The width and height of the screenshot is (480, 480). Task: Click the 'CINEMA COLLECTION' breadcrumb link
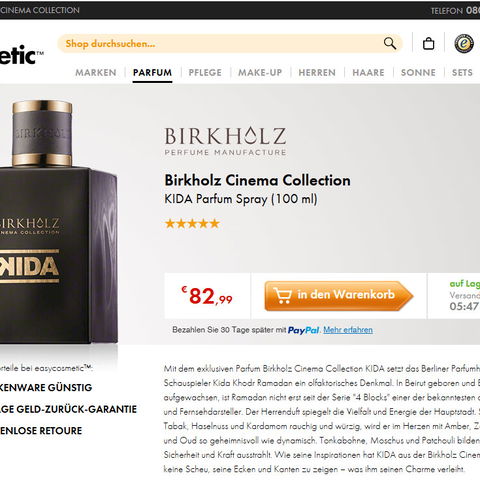(40, 10)
